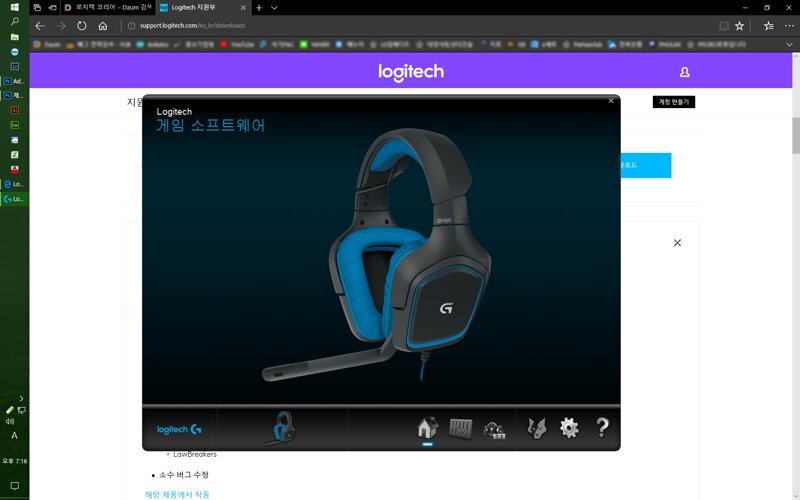Go forward in the browser
The width and height of the screenshot is (800, 500).
pyautogui.click(x=61, y=26)
